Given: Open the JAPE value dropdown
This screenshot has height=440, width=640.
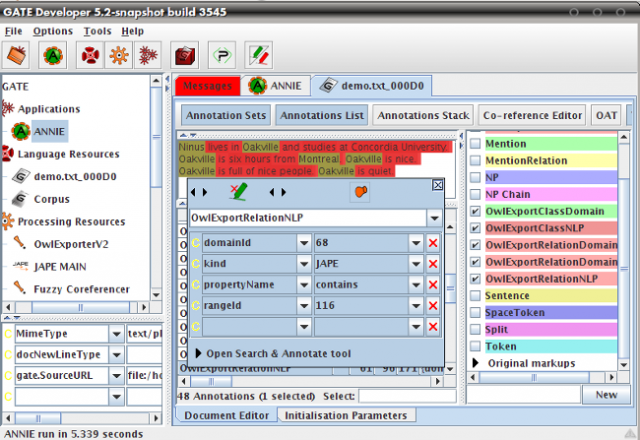Looking at the screenshot, I should pyautogui.click(x=416, y=264).
